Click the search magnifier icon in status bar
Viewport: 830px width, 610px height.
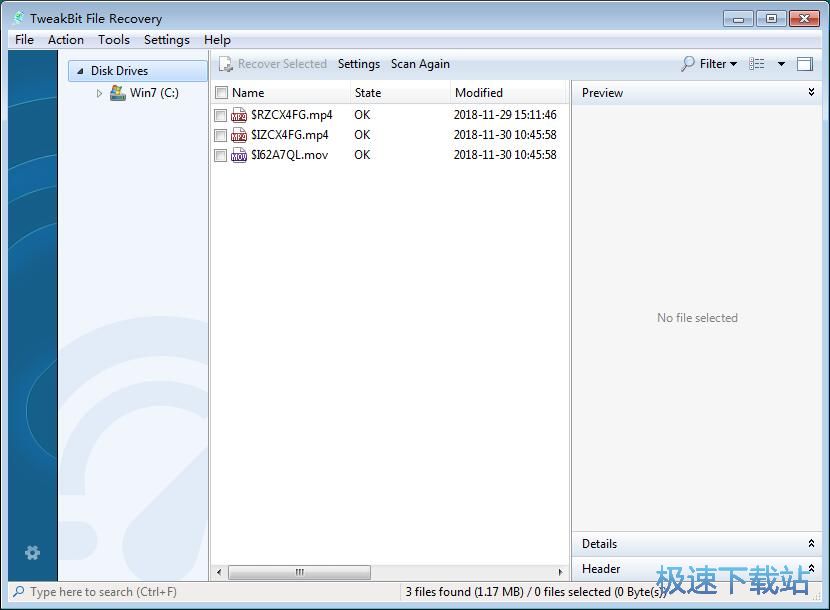[19, 591]
